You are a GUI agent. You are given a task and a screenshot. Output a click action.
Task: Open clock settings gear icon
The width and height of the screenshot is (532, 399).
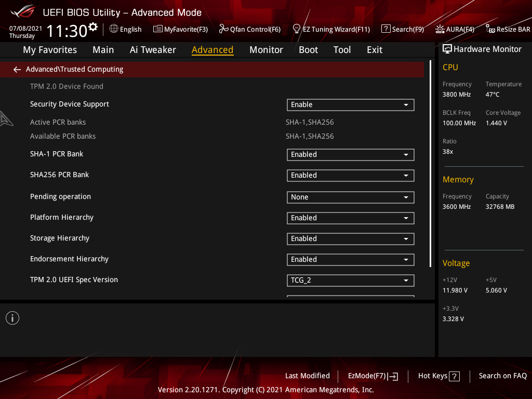[x=93, y=27]
